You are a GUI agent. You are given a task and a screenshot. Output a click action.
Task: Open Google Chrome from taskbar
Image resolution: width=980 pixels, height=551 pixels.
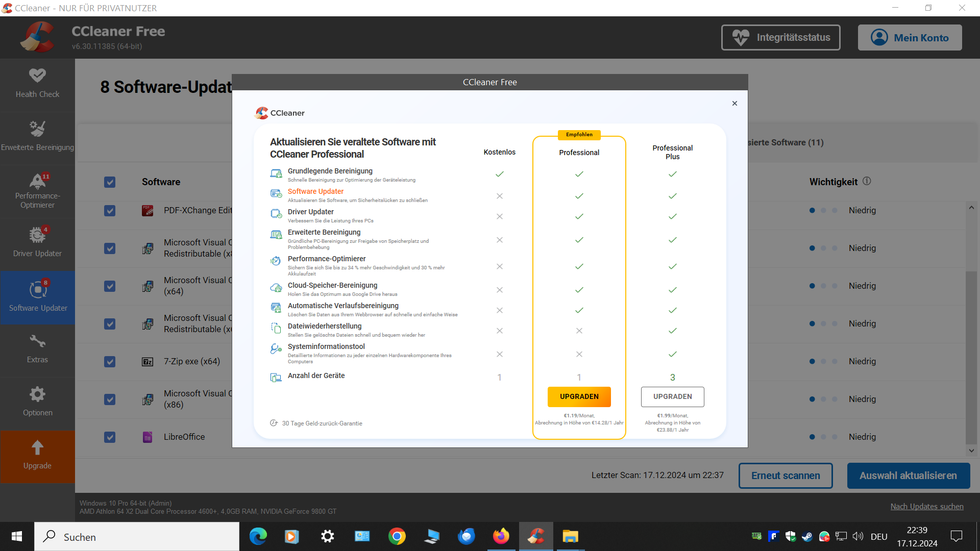397,537
